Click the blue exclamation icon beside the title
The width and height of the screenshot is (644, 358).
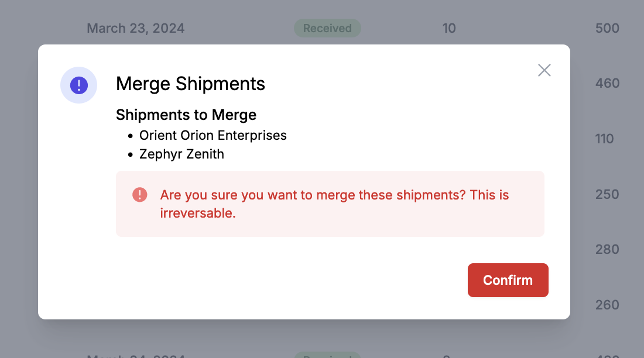[79, 85]
